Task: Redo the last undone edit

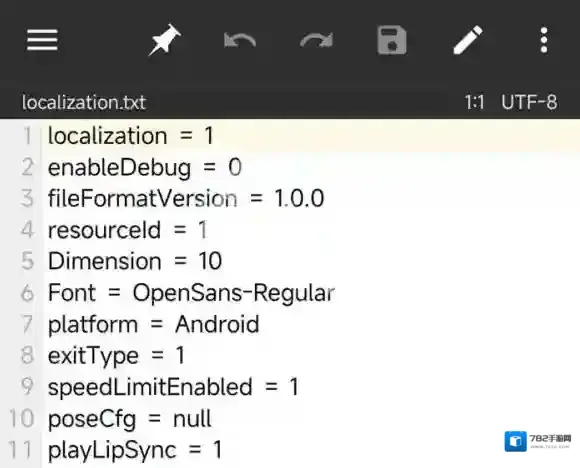Action: (316, 40)
